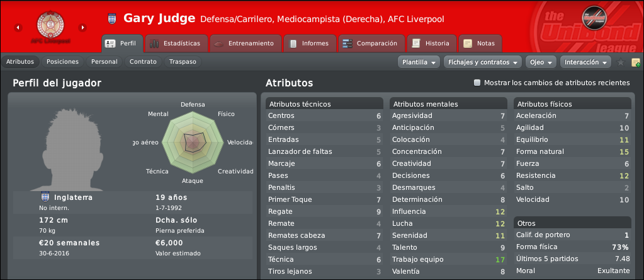This screenshot has width=644, height=280.
Task: Open the Contrato sub-section
Action: click(143, 62)
